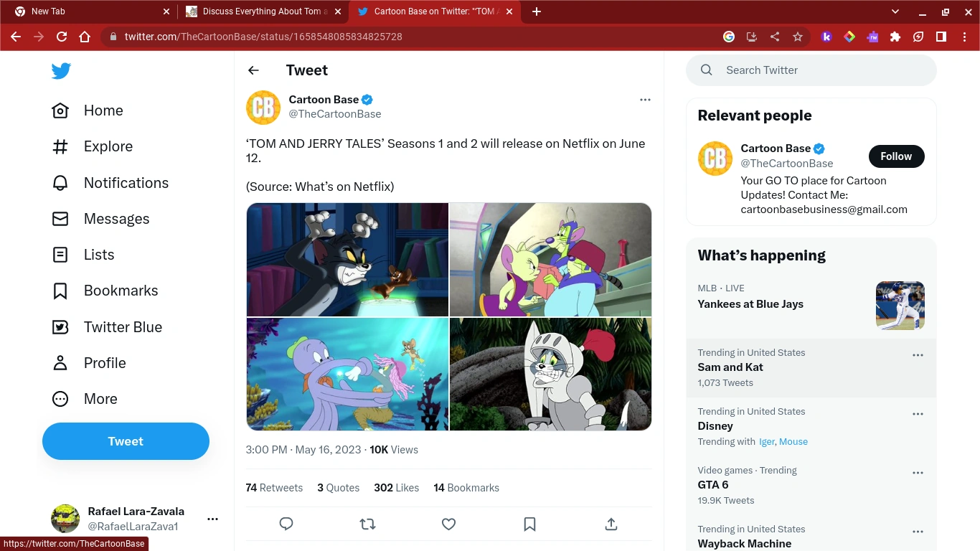Screen dimensions: 980x551
Task: Open the tweet's three-dot options menu
Action: 645,100
